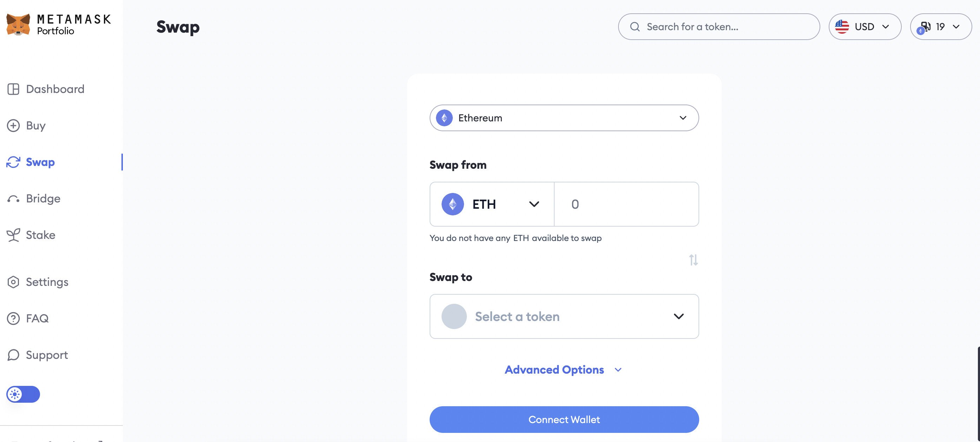Click the FAQ question mark icon
Screen dimensions: 980x442
click(x=13, y=319)
